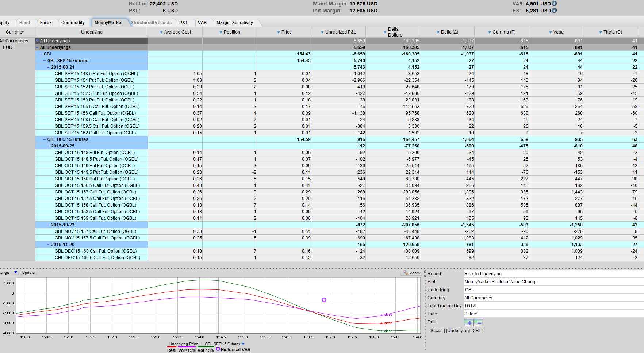Image resolution: width=644 pixels, height=353 pixels.
Task: Collapse the 2015-09-25 expiry group
Action: (48, 146)
